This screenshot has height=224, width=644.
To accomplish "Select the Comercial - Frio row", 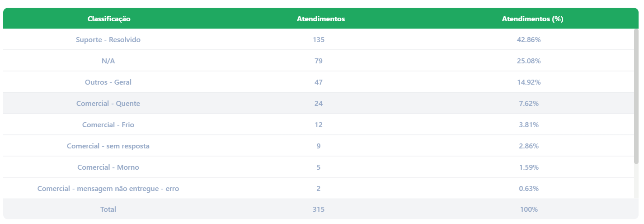I will click(x=319, y=124).
